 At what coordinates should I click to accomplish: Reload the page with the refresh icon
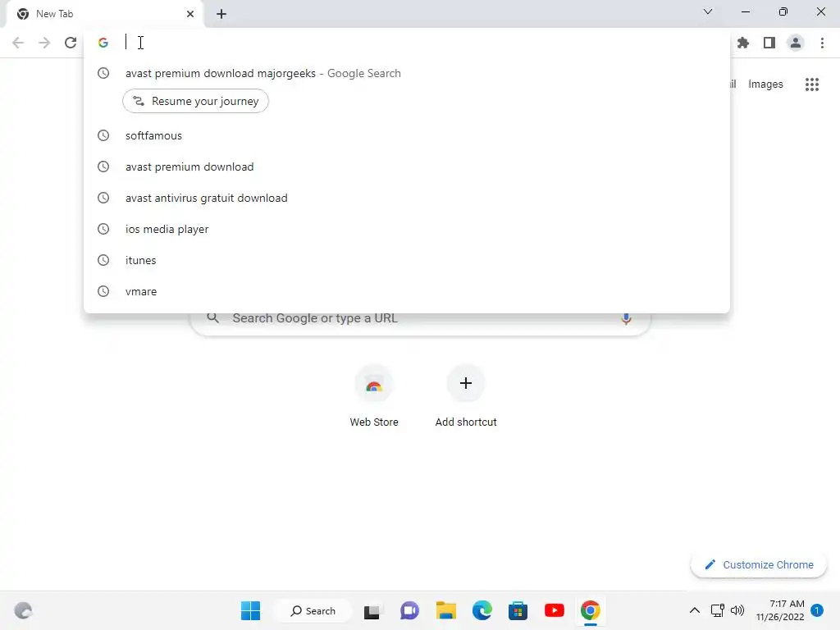tap(71, 43)
